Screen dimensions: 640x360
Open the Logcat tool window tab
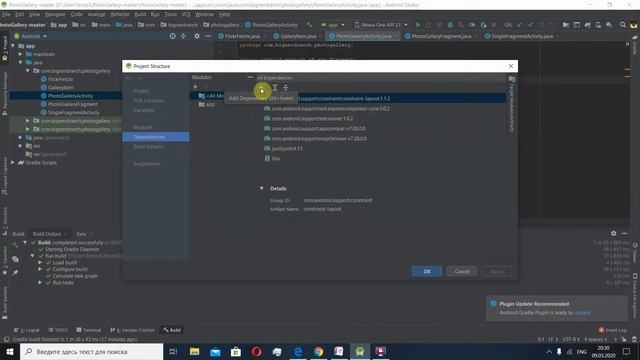27,330
